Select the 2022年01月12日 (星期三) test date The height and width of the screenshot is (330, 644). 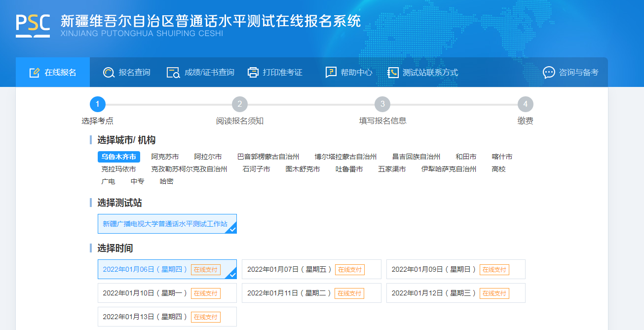click(455, 293)
